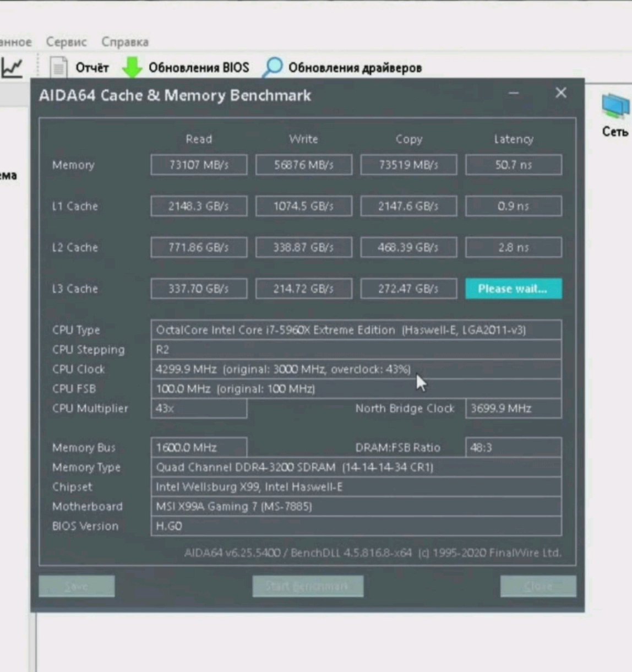
Task: Click the Отчёт report toolbar button
Action: [x=80, y=68]
